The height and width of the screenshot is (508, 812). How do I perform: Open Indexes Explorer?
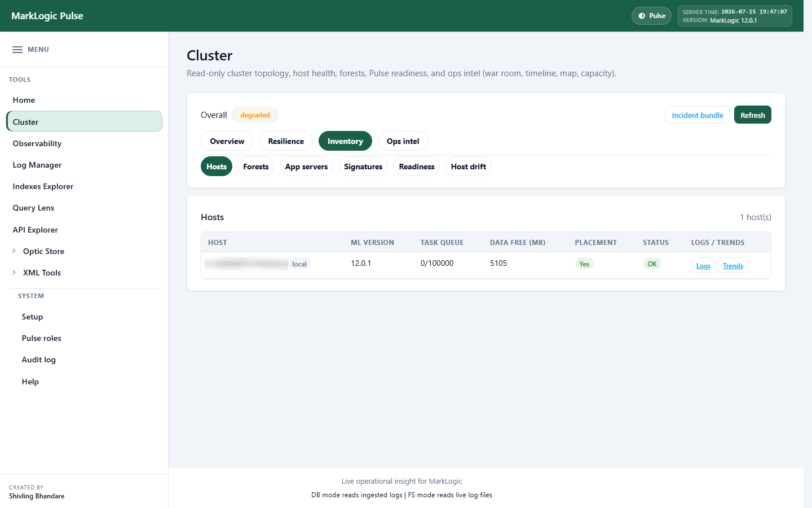(84, 186)
